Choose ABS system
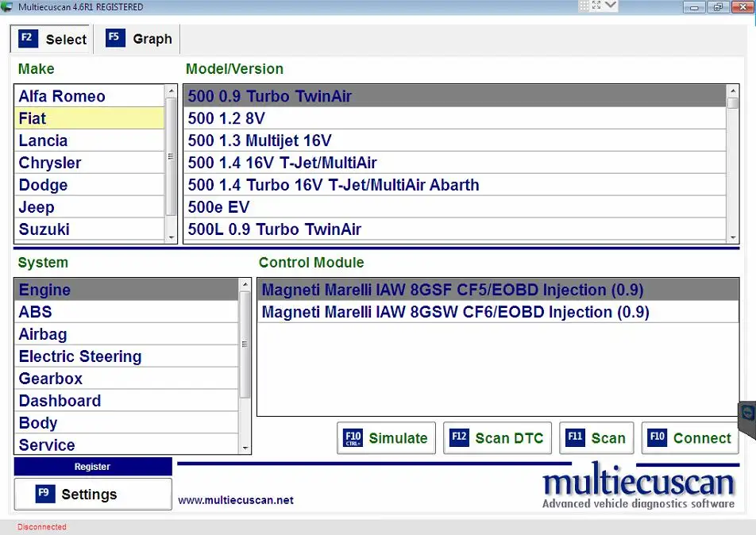Image resolution: width=756 pixels, height=535 pixels. coord(127,312)
